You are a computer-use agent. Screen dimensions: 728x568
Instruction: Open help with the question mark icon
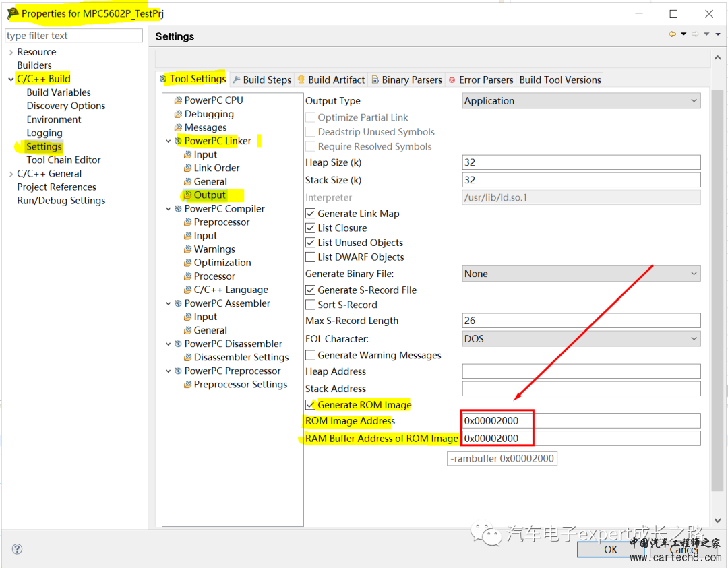[x=17, y=549]
